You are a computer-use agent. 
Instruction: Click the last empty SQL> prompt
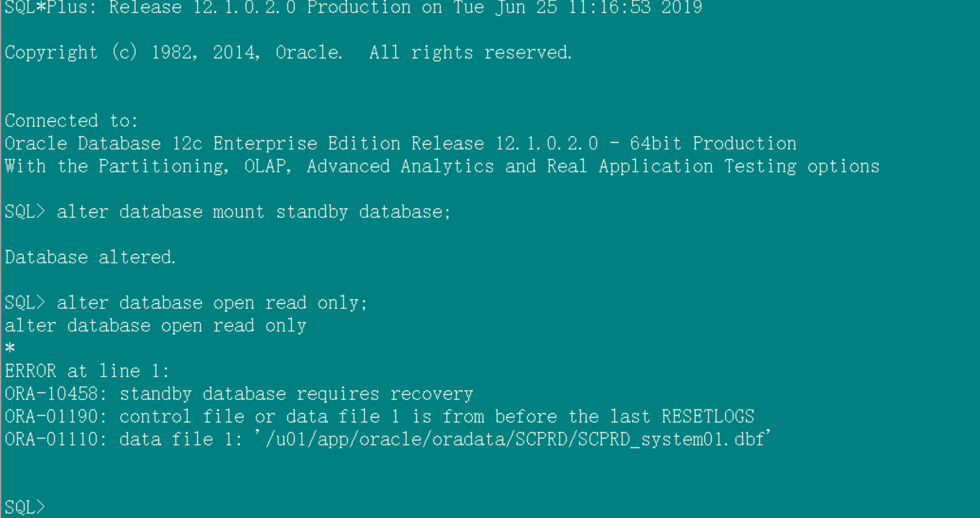point(25,507)
